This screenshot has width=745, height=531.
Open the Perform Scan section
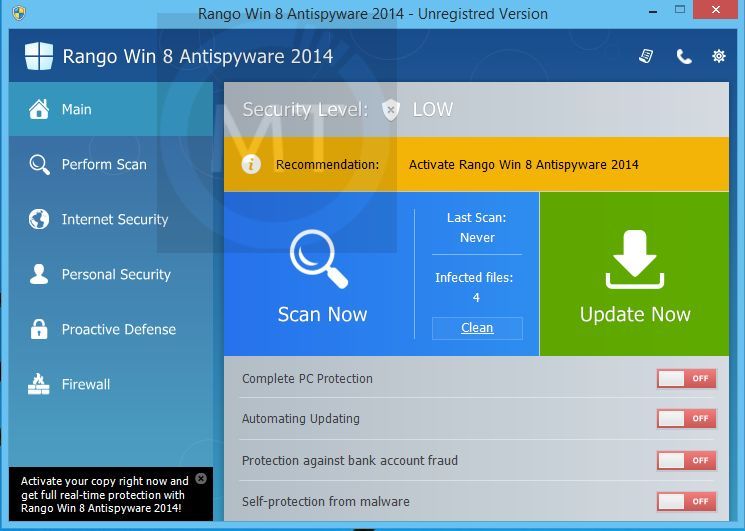tap(111, 164)
